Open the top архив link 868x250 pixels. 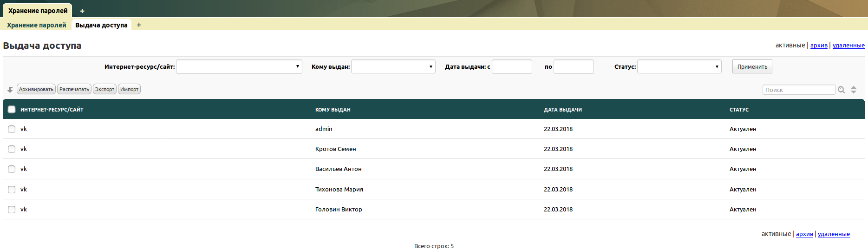[x=819, y=45]
